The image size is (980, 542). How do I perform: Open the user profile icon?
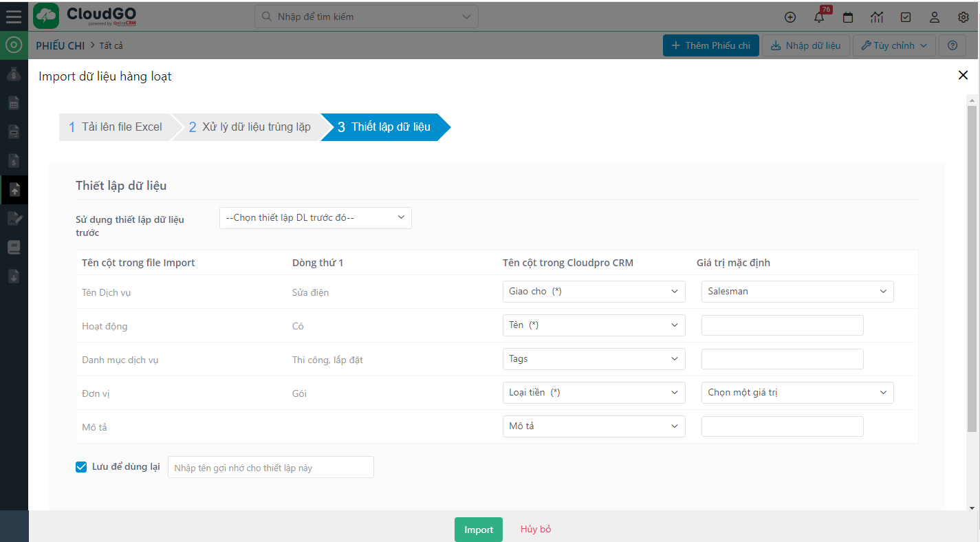(x=935, y=18)
